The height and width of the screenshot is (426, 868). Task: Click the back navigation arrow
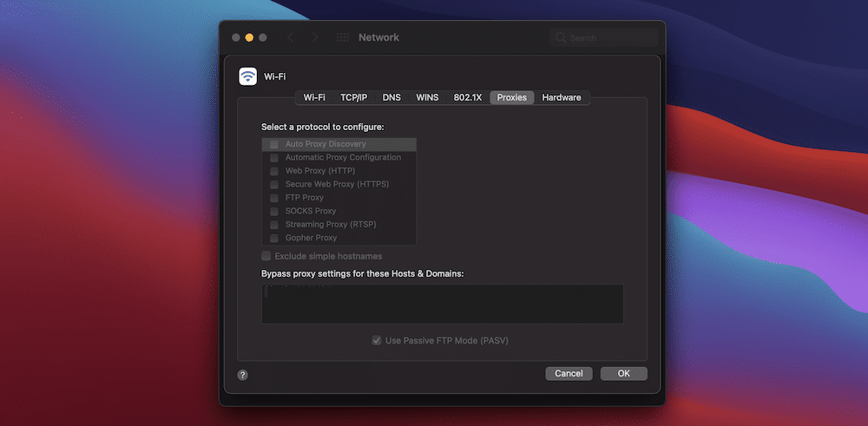coord(290,37)
